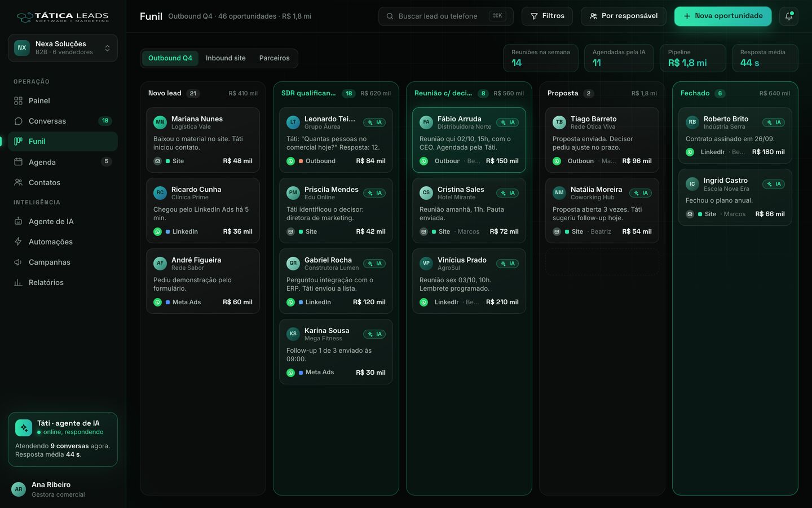Open the Roberto Brito closed deal card
812x508 pixels.
pos(735,135)
